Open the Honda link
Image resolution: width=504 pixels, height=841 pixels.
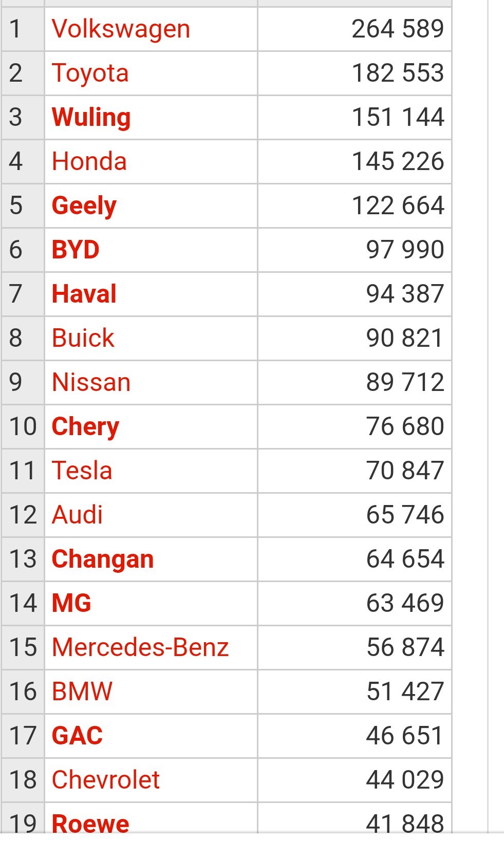tap(89, 161)
